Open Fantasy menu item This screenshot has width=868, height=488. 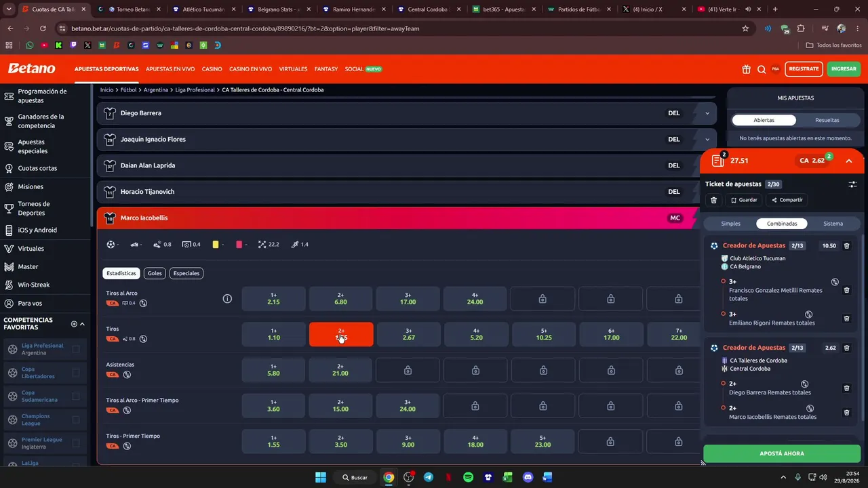click(x=326, y=69)
